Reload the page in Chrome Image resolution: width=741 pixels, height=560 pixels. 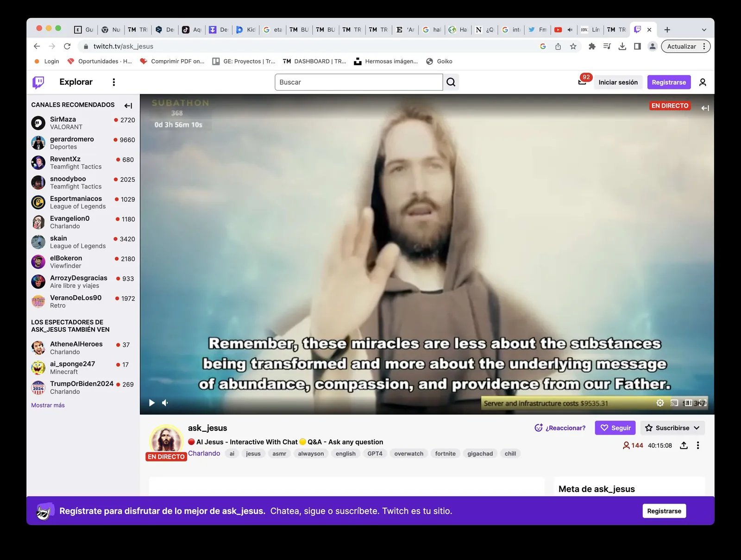tap(67, 46)
